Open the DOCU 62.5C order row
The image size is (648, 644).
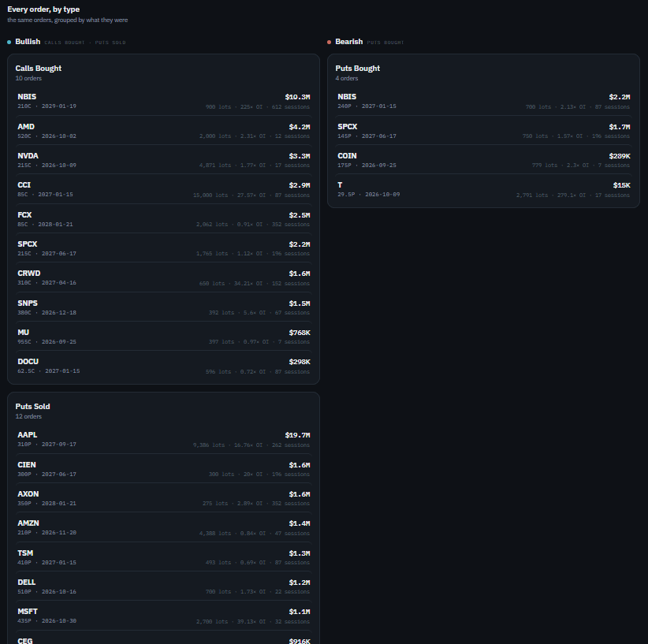pos(164,366)
